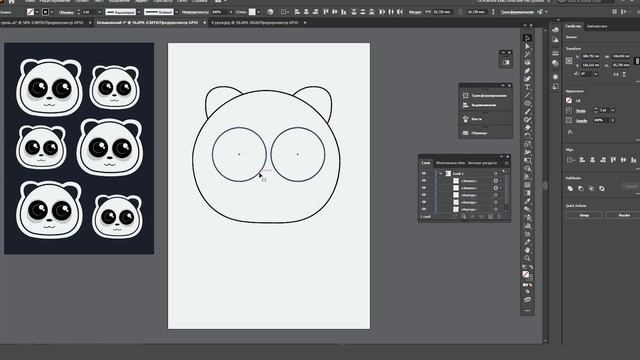This screenshot has height=360, width=640.
Task: Click the Stroke link in Appearance section
Action: point(580,111)
